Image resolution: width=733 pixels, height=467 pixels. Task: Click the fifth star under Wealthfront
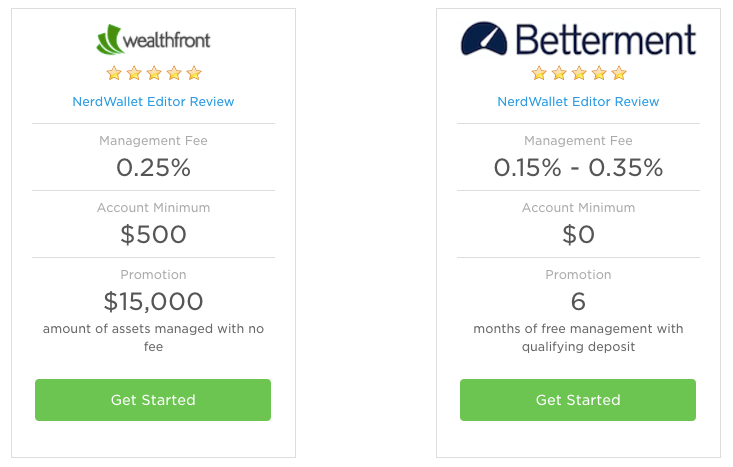(194, 73)
